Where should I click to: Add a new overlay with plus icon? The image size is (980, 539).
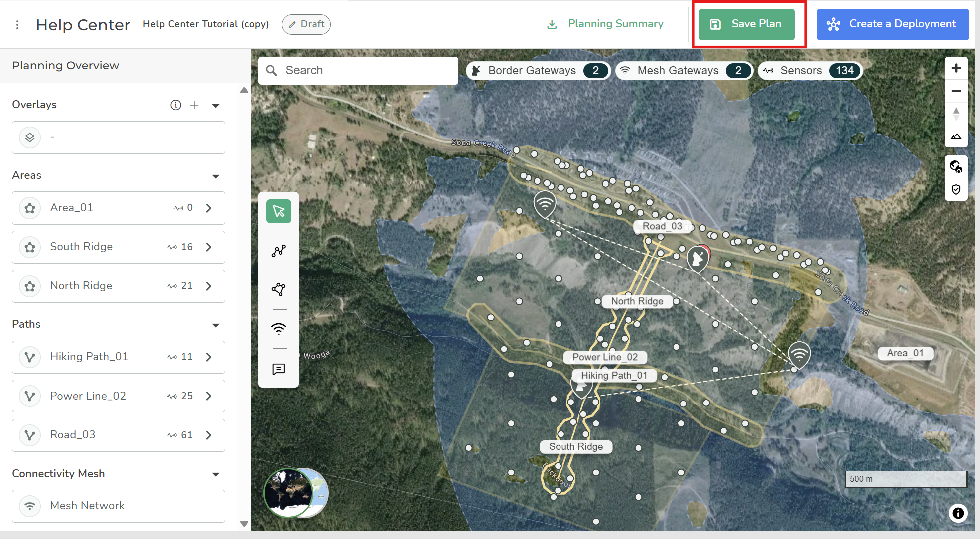194,105
